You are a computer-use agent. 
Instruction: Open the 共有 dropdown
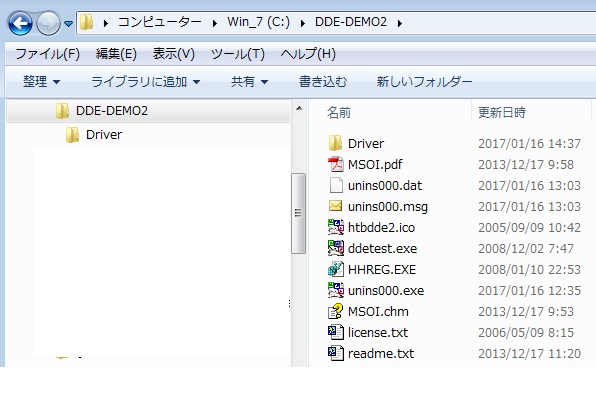pyautogui.click(x=250, y=81)
